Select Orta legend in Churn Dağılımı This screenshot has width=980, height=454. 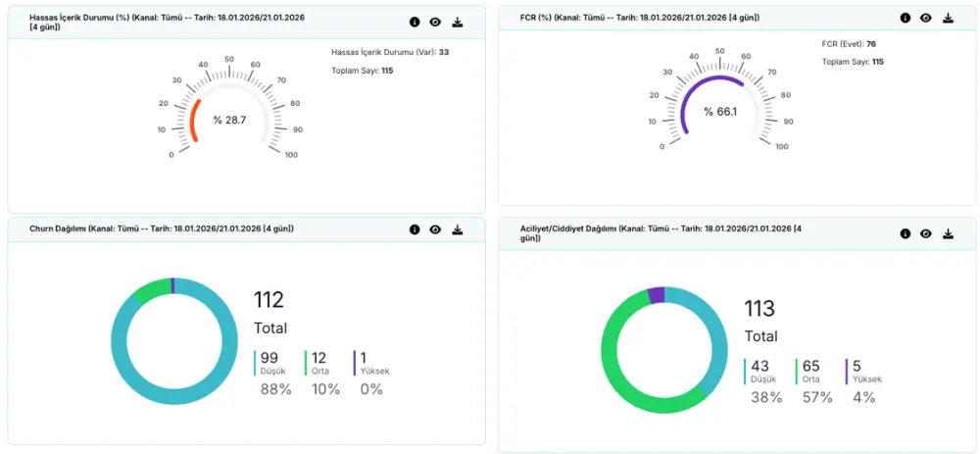[320, 364]
